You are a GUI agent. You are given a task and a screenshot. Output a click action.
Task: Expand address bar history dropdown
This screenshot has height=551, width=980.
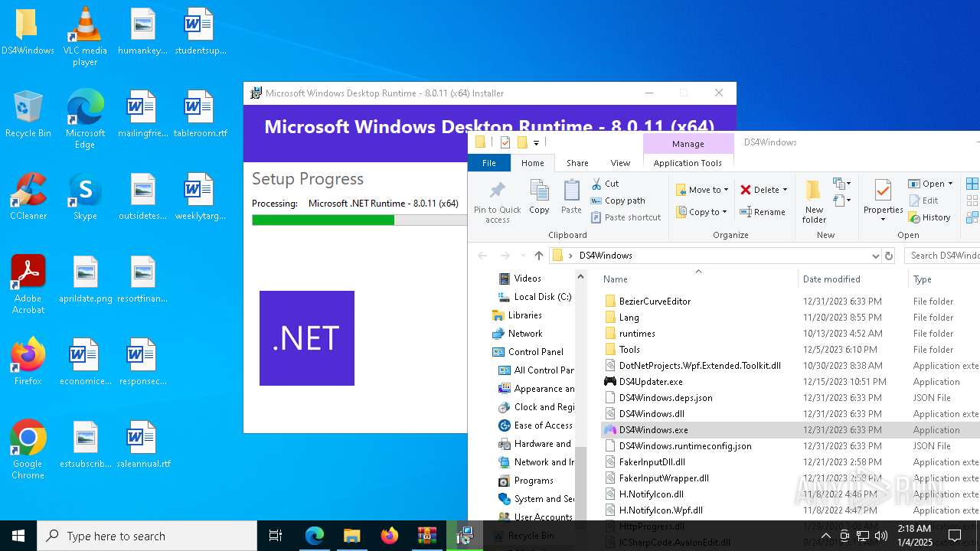875,256
